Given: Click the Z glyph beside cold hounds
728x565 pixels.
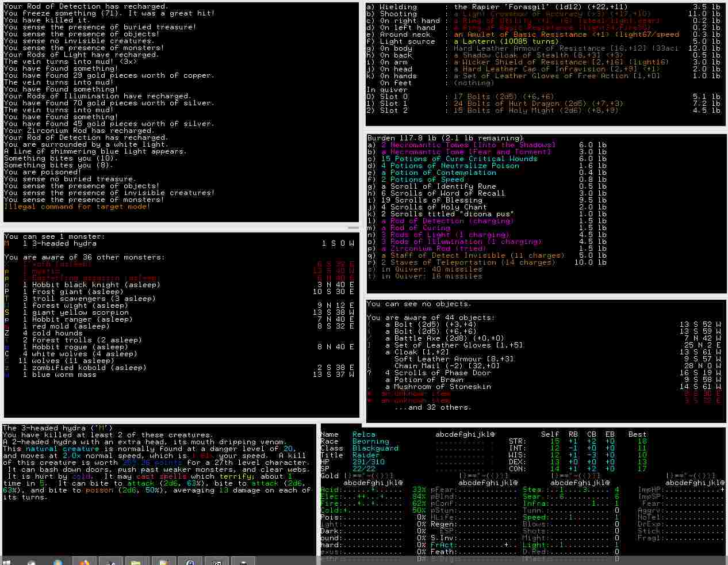Looking at the screenshot, I should 7,333.
